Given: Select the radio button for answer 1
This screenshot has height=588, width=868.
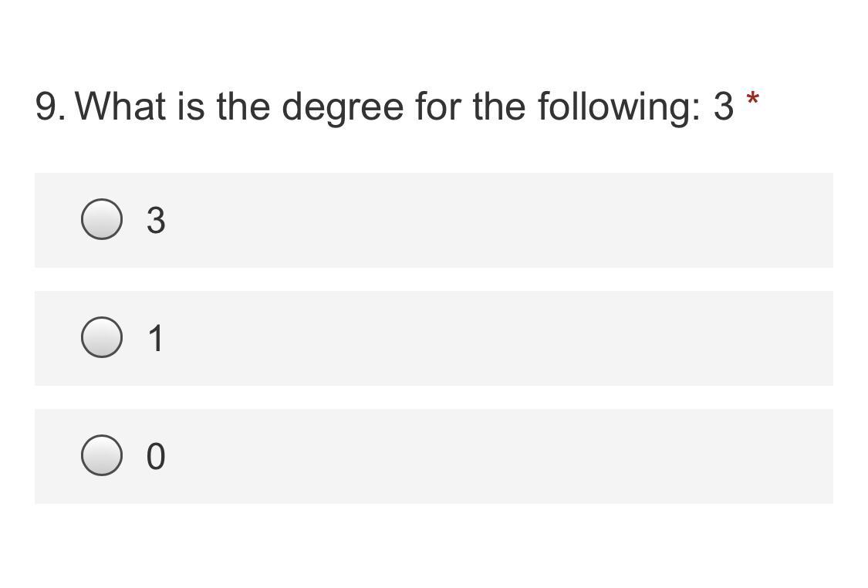Looking at the screenshot, I should pos(102,337).
